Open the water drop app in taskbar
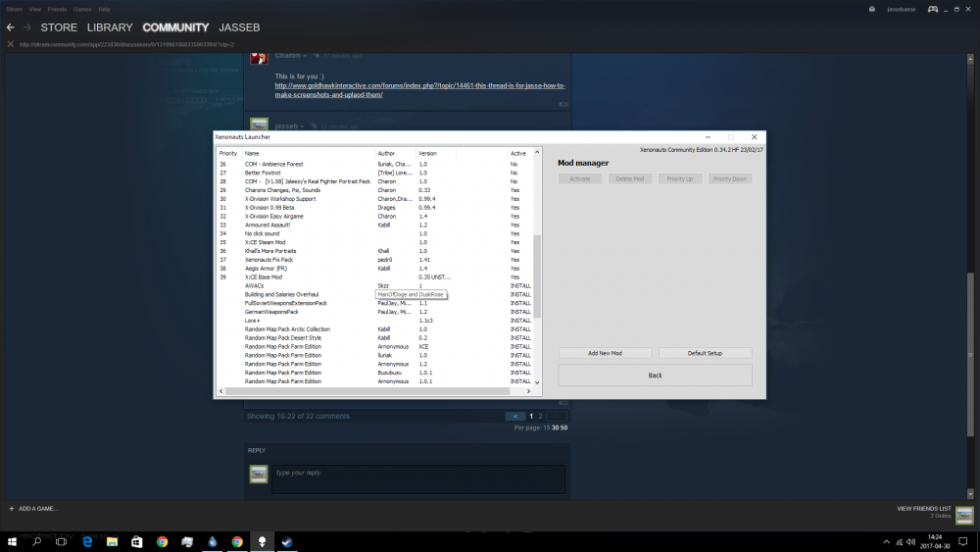980x552 pixels. pos(213,541)
